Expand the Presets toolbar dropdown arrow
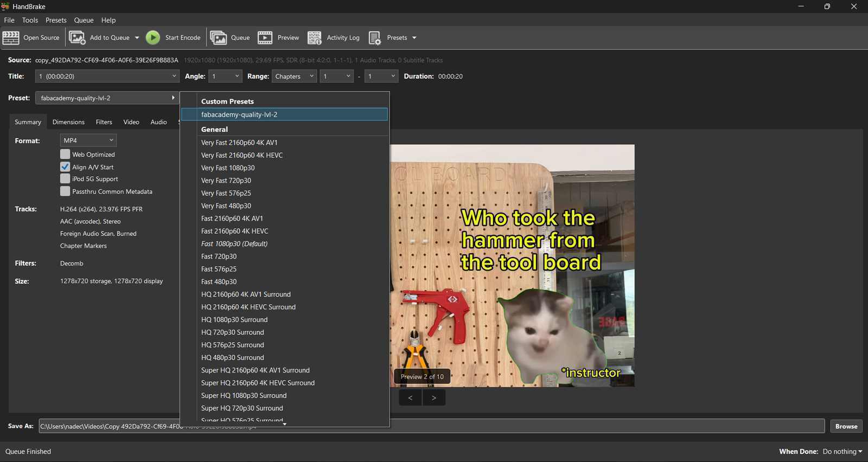 [x=414, y=38]
